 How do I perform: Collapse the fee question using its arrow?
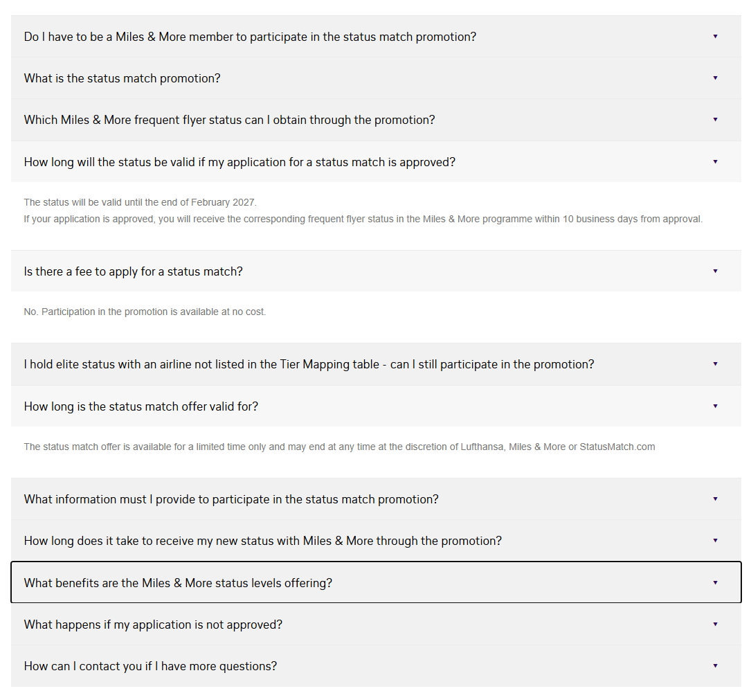point(715,271)
